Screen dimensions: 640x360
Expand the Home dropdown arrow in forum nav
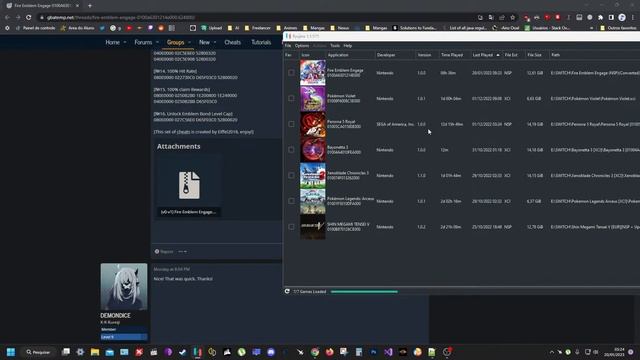click(x=125, y=42)
